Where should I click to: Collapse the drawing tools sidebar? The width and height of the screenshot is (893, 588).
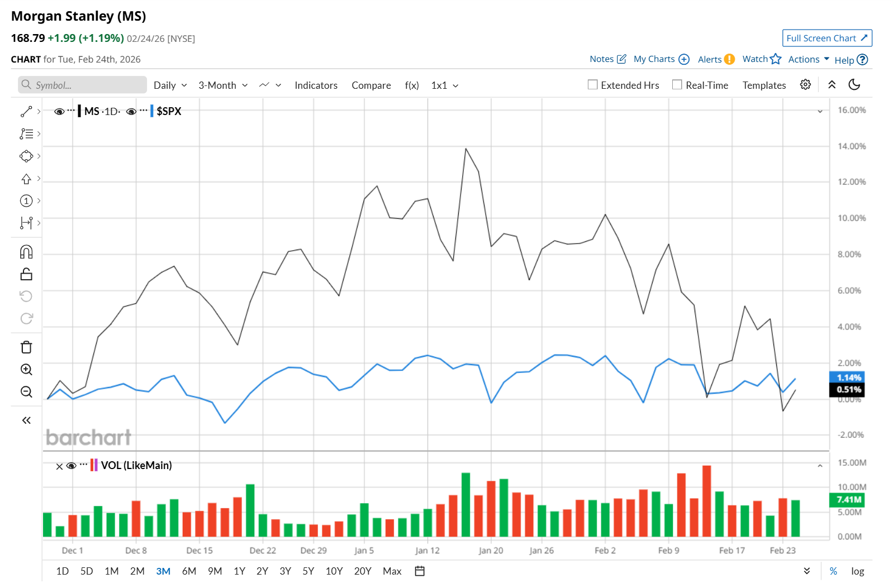tap(26, 420)
